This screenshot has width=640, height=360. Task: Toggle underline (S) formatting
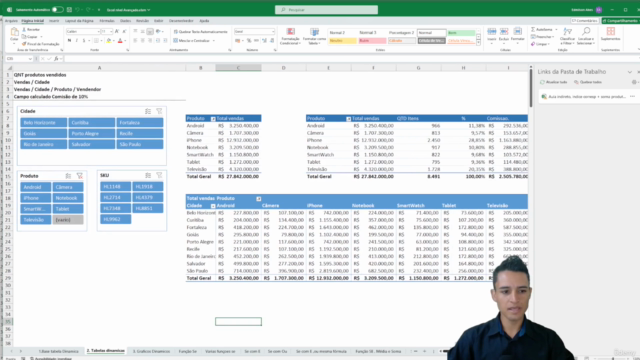(84, 40)
